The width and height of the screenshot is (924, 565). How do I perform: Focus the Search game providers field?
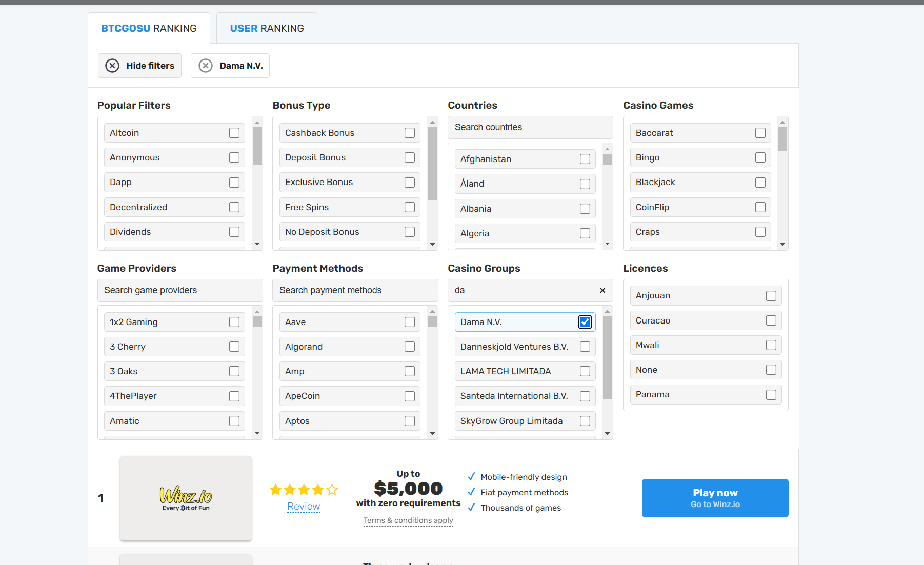point(180,290)
